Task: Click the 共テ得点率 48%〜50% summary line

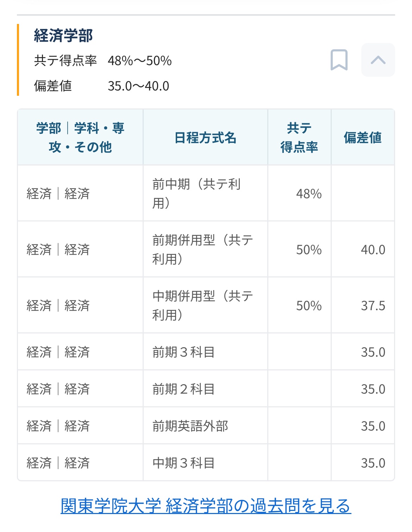Action: tap(103, 61)
